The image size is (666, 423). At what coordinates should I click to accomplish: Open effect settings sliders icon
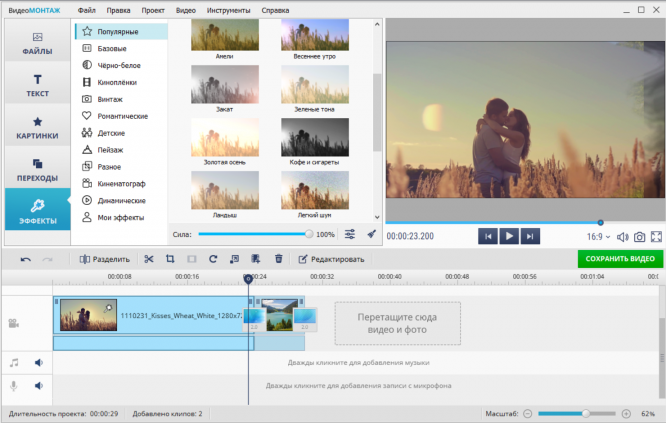click(x=350, y=234)
